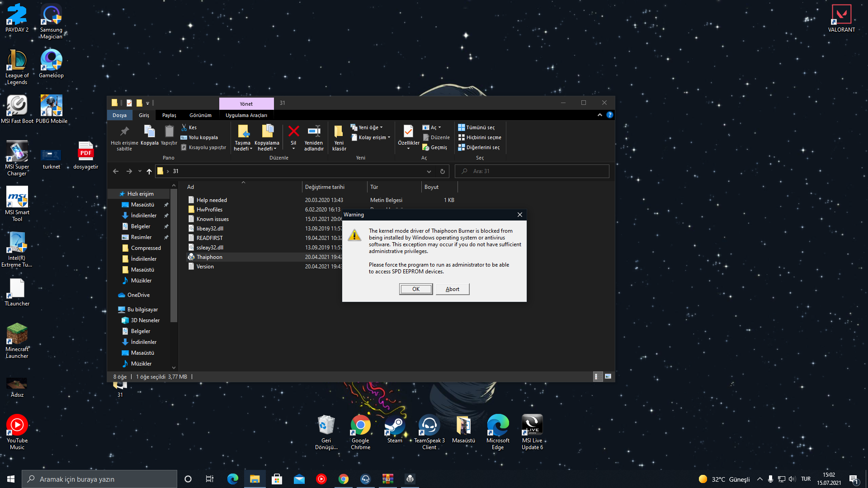This screenshot has width=868, height=488.
Task: Open Kolay erişim dropdown
Action: coord(371,137)
